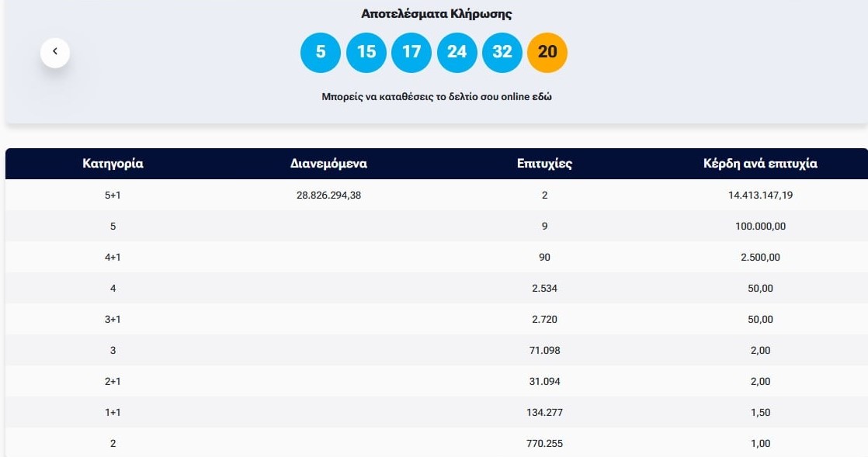Select the 3+1 results row
Screen dimensions: 868x457
(x=434, y=319)
